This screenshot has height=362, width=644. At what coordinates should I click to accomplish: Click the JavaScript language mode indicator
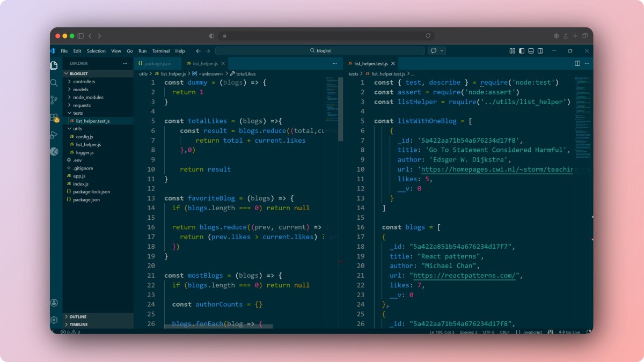(532, 332)
